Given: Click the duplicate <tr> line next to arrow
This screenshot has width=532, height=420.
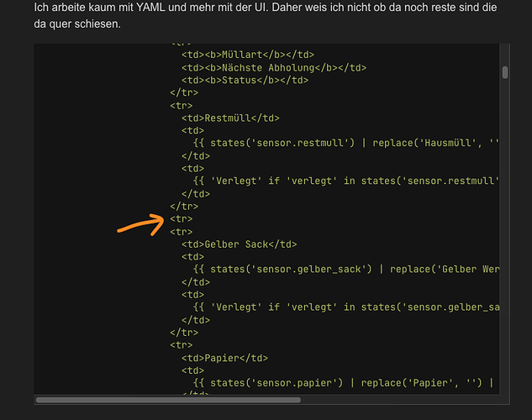Looking at the screenshot, I should [x=182, y=219].
